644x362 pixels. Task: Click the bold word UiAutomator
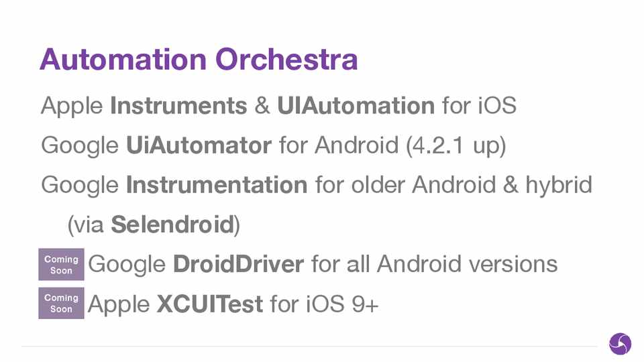[199, 145]
